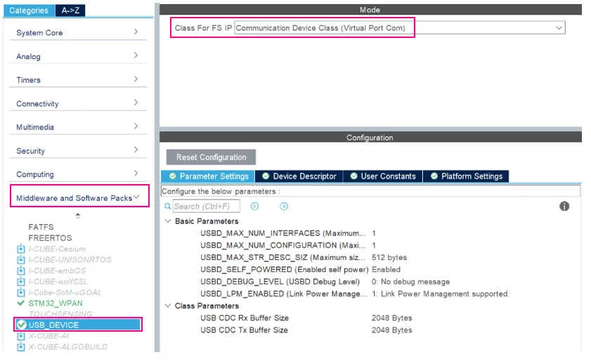The height and width of the screenshot is (364, 591).
Task: Click the green checkmark beside STM32_WPAN
Action: (x=20, y=303)
